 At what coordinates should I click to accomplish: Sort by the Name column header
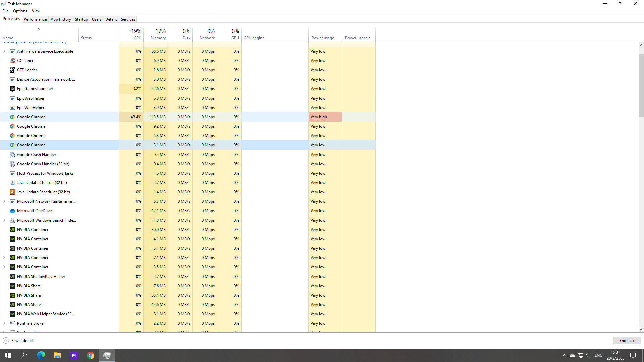click(x=39, y=35)
